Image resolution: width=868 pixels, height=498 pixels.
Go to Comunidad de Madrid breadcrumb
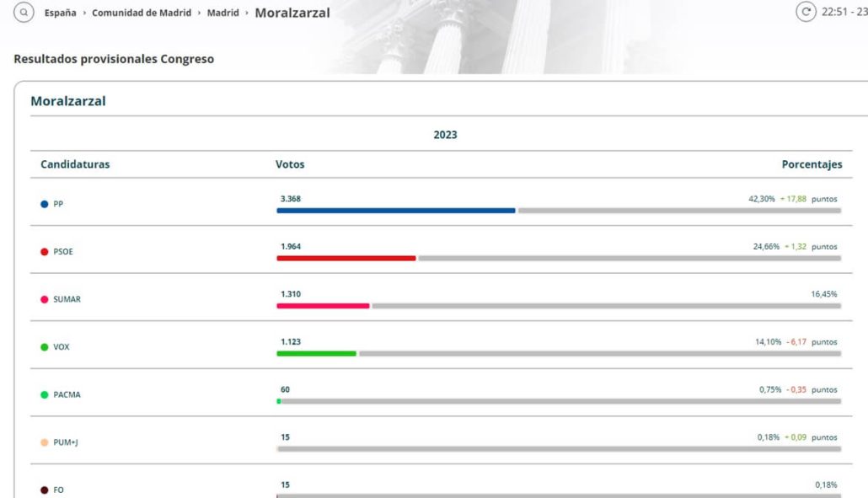142,13
